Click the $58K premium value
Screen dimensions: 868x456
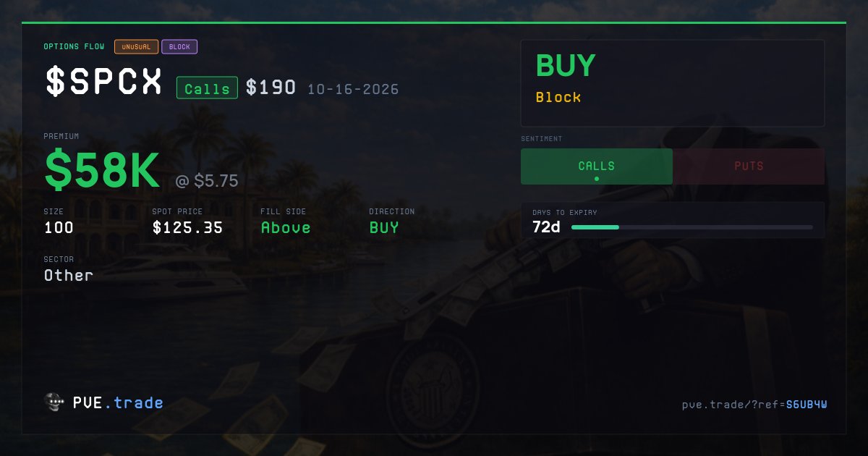tap(102, 170)
